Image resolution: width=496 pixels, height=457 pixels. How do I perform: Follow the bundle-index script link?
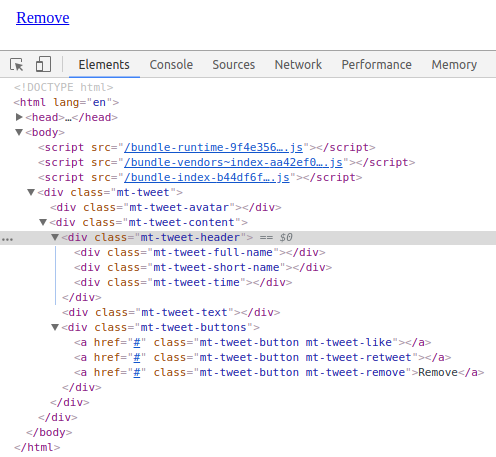tap(207, 177)
